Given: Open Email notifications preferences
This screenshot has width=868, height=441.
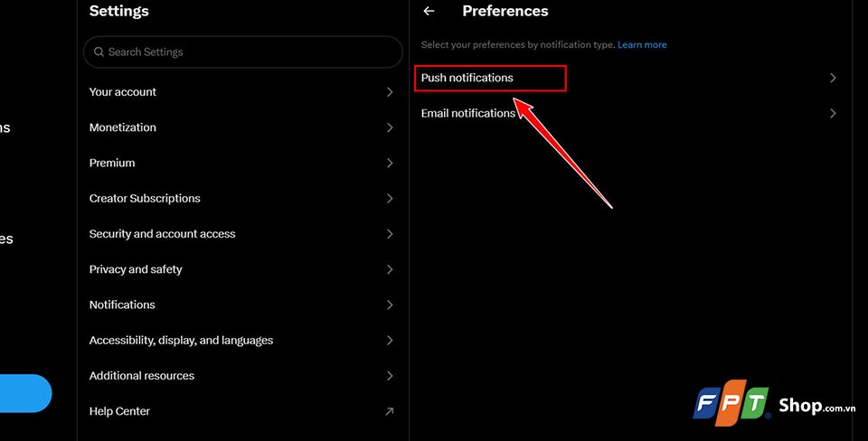Looking at the screenshot, I should click(467, 114).
